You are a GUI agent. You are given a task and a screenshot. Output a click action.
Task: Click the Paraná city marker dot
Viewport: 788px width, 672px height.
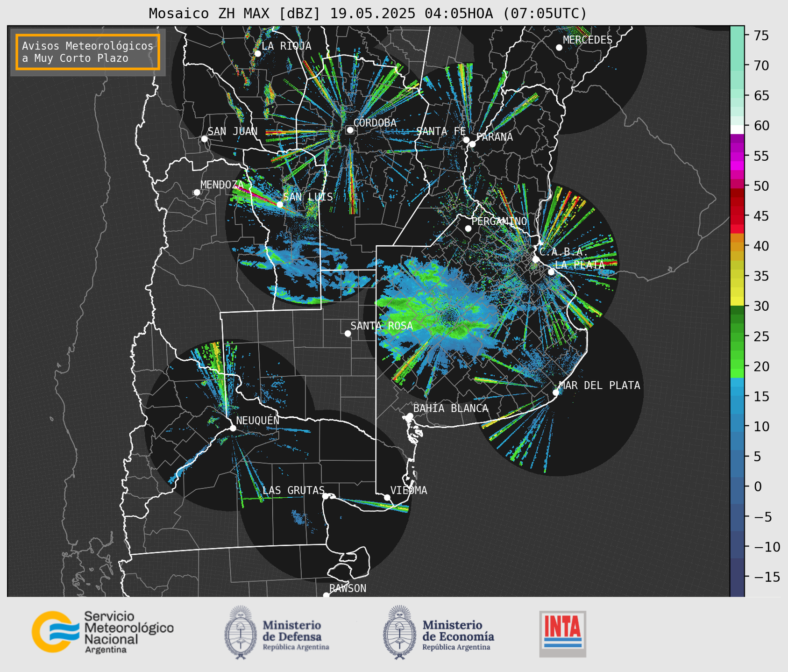pyautogui.click(x=472, y=144)
